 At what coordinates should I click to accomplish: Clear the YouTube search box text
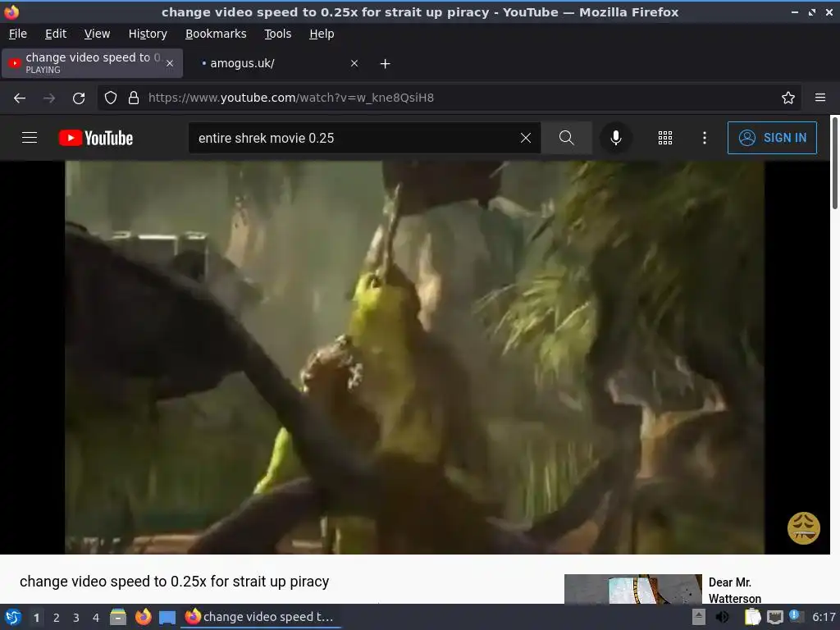pyautogui.click(x=526, y=138)
